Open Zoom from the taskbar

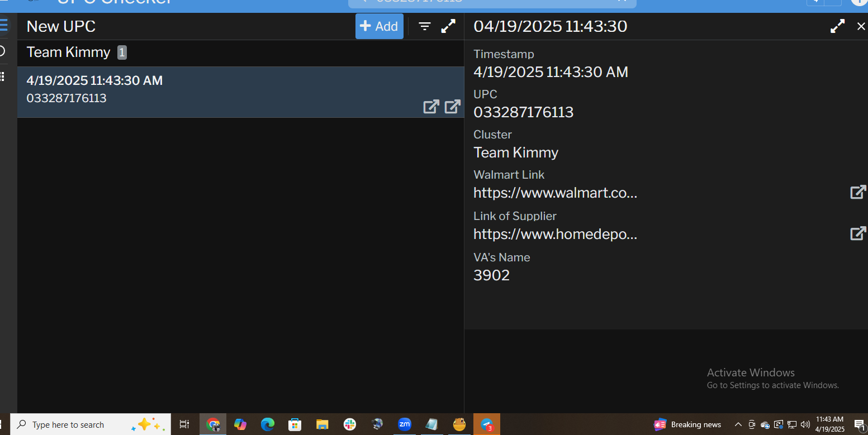405,424
